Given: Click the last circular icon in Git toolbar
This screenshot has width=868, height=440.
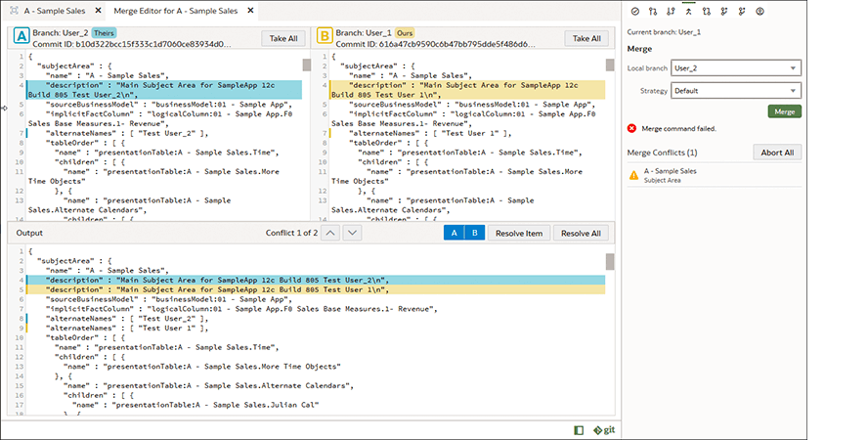Looking at the screenshot, I should (759, 11).
